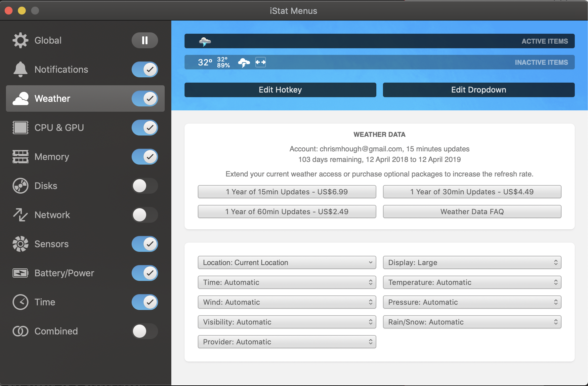
Task: Open the Pressure: Automatic dropdown
Action: [x=472, y=302]
